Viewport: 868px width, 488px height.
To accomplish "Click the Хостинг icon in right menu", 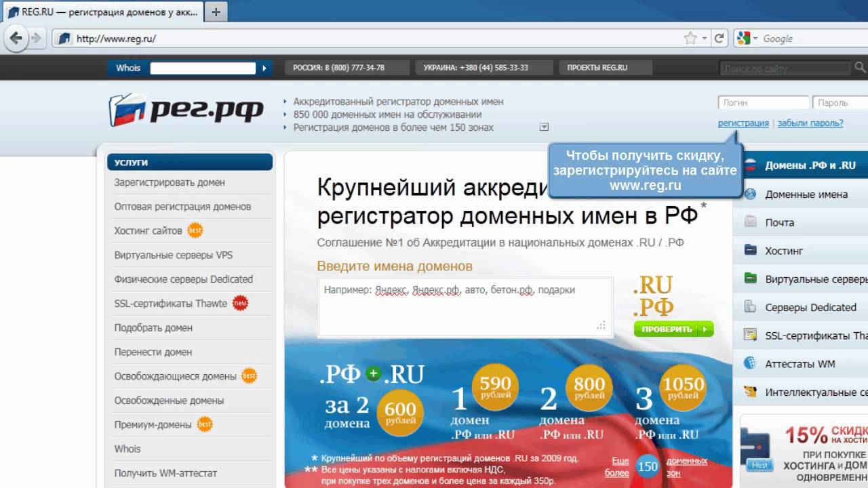I will point(750,250).
